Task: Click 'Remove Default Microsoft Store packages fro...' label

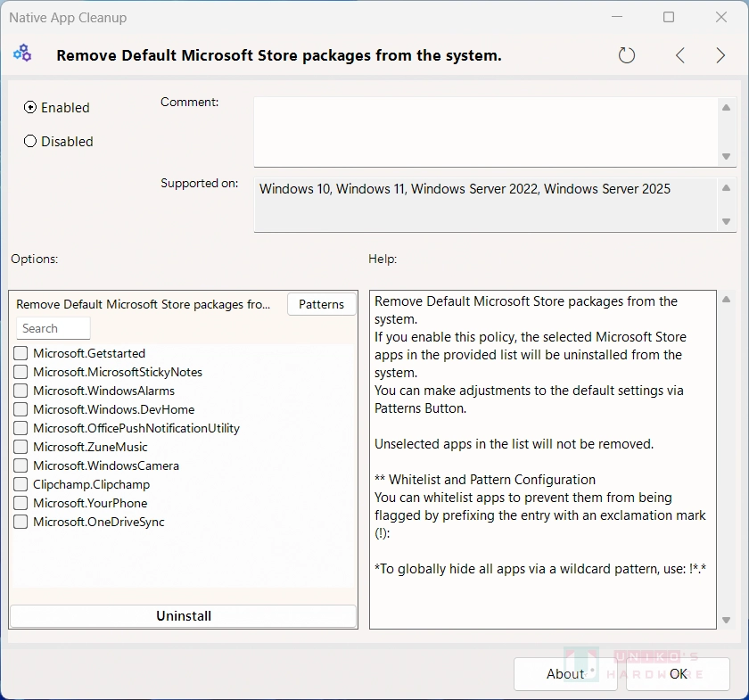Action: [144, 304]
